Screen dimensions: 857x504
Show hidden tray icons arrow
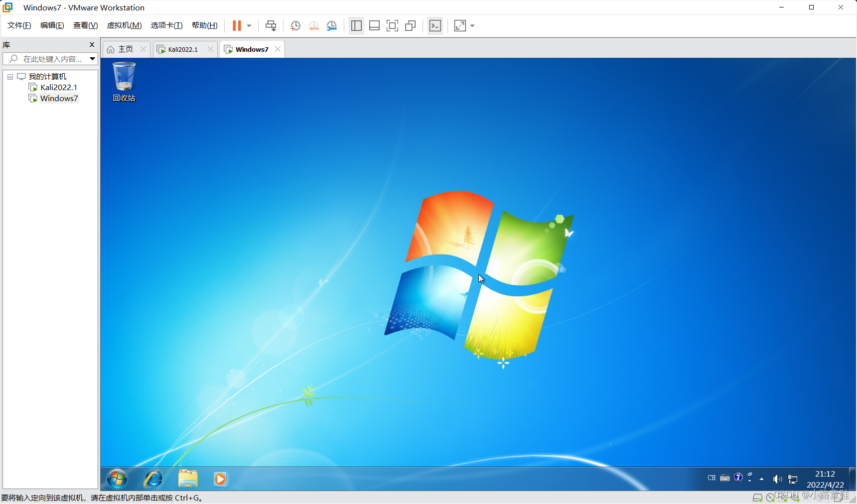click(x=761, y=479)
